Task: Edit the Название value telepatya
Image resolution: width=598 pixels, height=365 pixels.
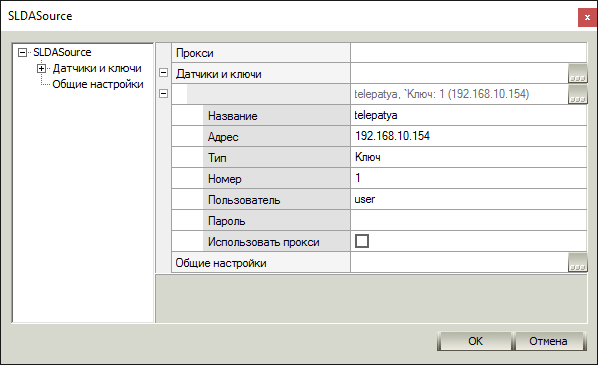Action: [x=468, y=115]
